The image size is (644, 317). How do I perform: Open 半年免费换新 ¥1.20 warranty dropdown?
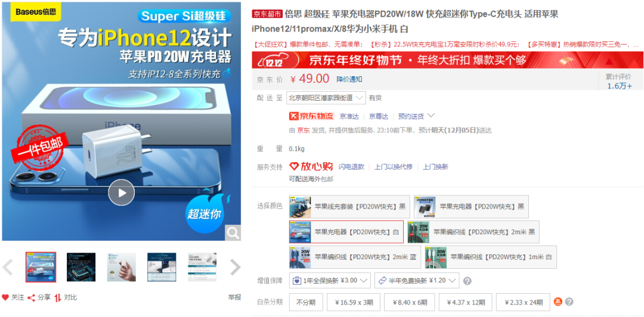click(x=417, y=281)
